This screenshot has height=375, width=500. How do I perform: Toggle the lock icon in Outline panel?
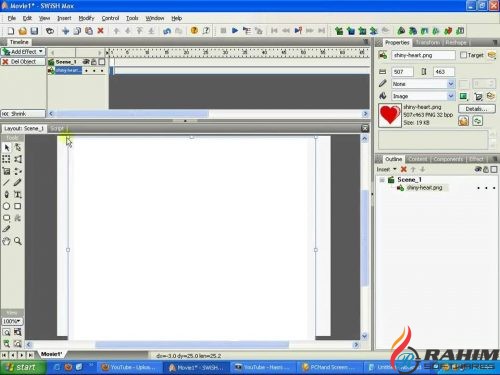click(x=486, y=169)
